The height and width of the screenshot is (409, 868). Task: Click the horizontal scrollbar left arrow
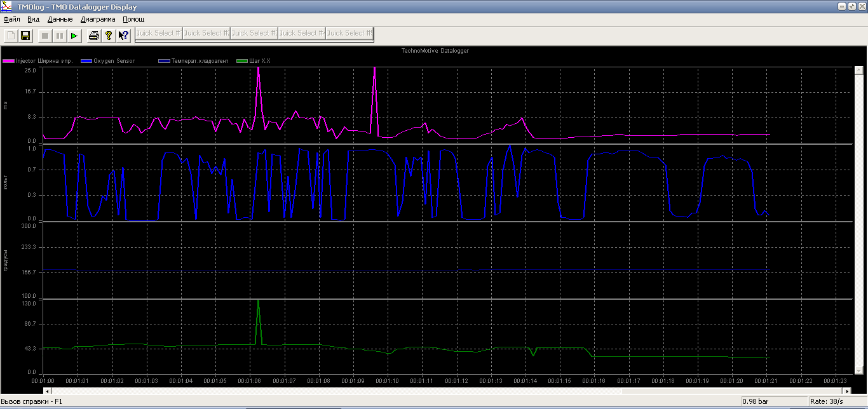[46, 391]
